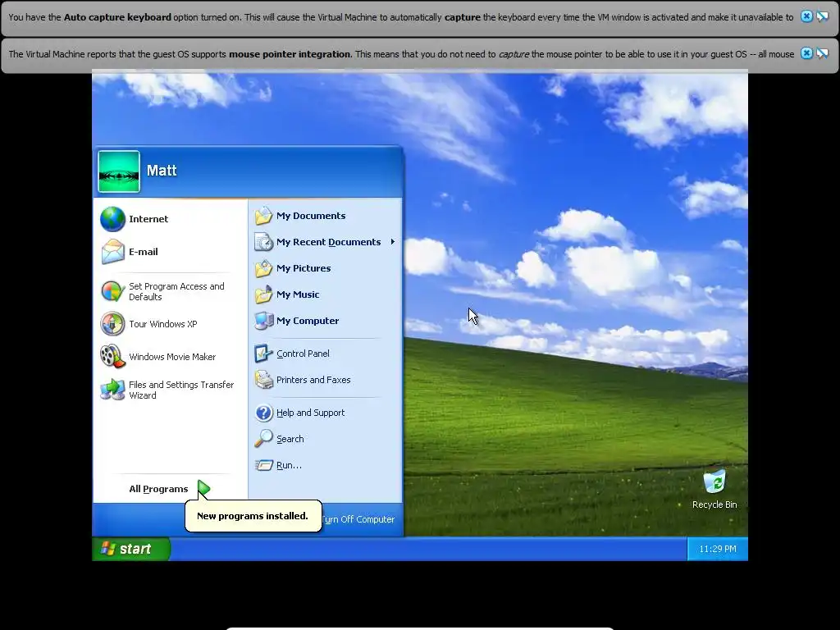
Task: Click the Tour Windows XP text label
Action: pyautogui.click(x=163, y=324)
